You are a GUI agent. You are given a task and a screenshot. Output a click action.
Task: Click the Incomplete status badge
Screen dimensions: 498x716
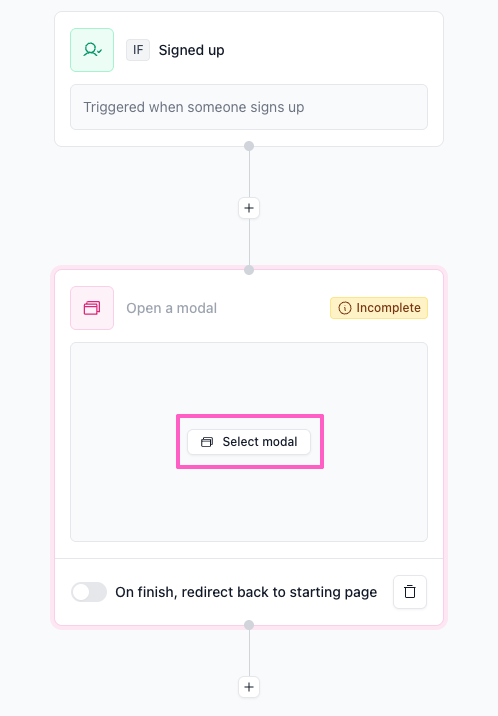point(379,308)
